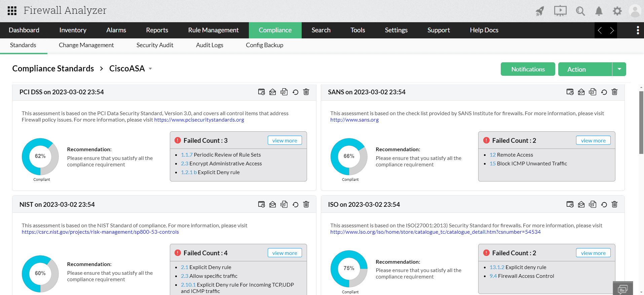The width and height of the screenshot is (644, 295).
Task: Open the chat support widget icon
Action: point(623,289)
